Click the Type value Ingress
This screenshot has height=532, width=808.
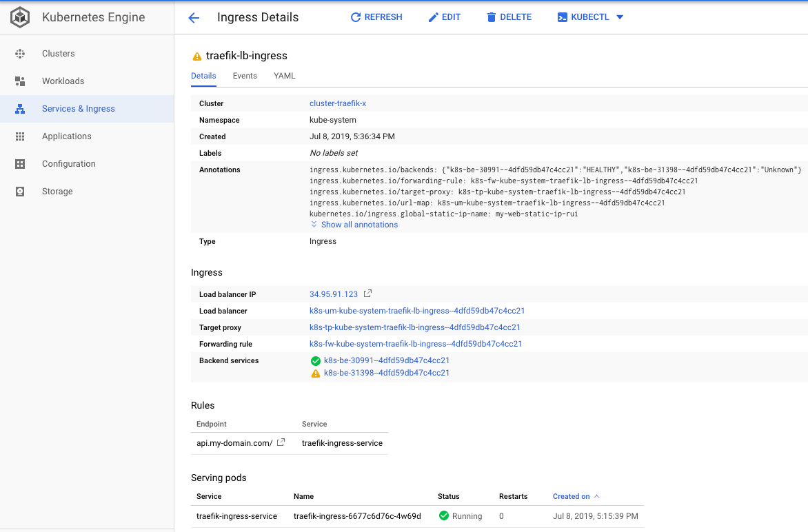323,241
